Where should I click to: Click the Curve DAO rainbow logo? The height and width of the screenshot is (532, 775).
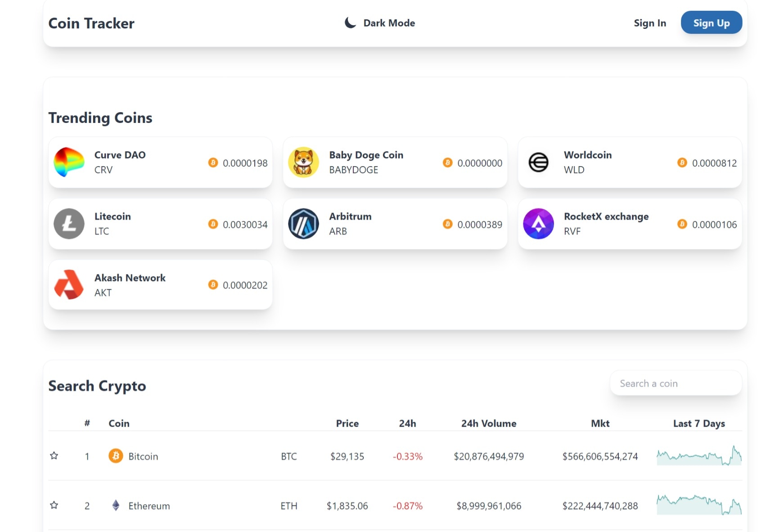[69, 162]
